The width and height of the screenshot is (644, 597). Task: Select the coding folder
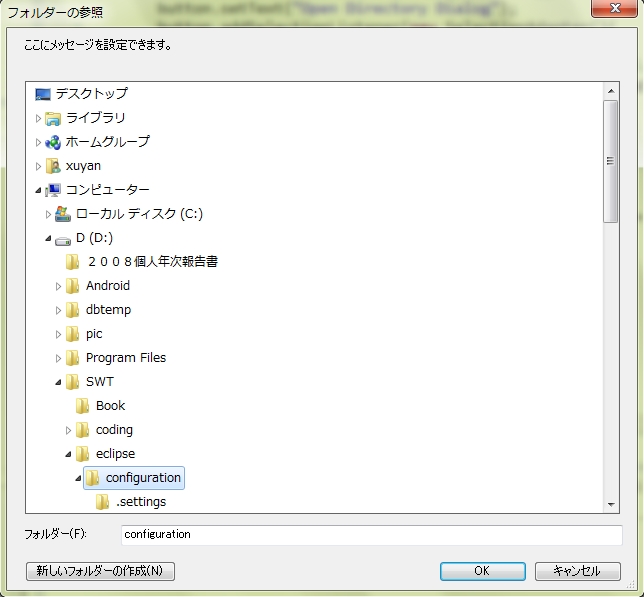tap(114, 430)
